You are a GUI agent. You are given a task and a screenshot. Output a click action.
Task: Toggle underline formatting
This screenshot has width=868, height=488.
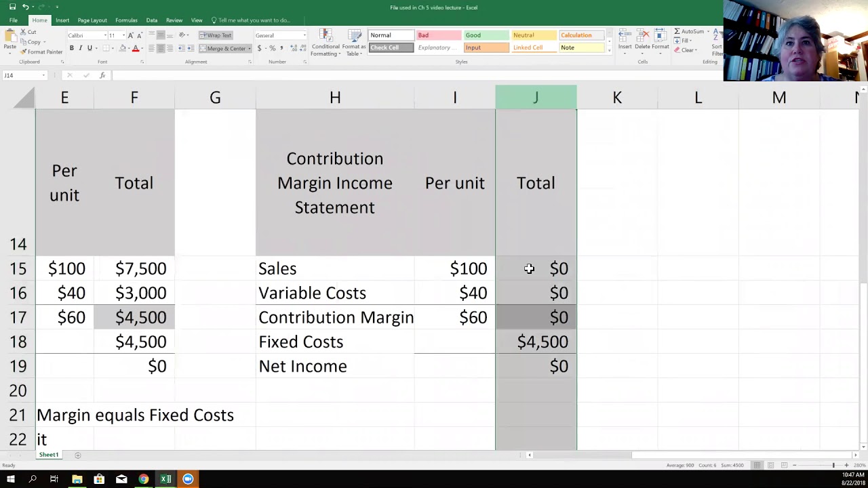(89, 48)
